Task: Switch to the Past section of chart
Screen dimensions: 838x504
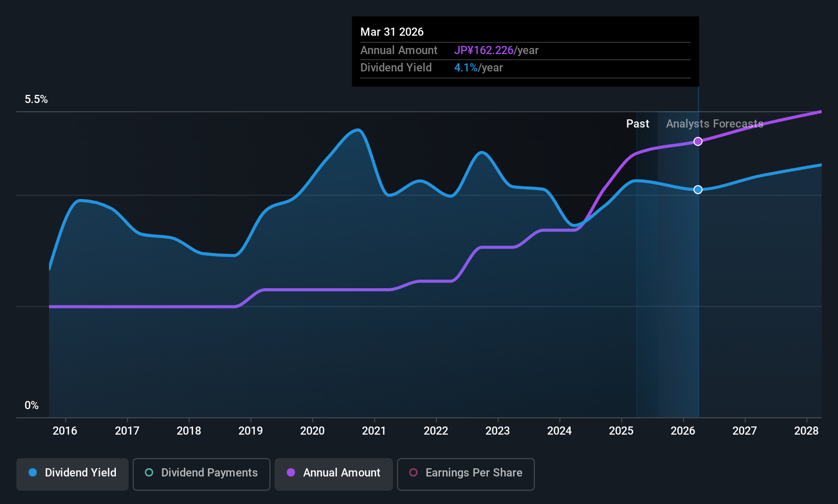Action: 637,123
